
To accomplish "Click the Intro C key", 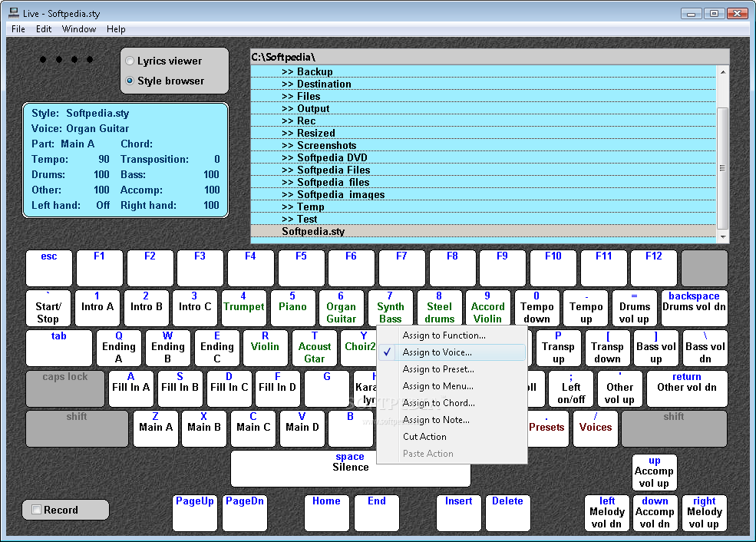I will tap(195, 308).
